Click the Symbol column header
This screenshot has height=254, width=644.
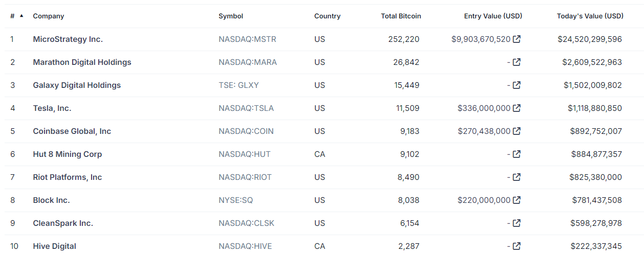[231, 16]
